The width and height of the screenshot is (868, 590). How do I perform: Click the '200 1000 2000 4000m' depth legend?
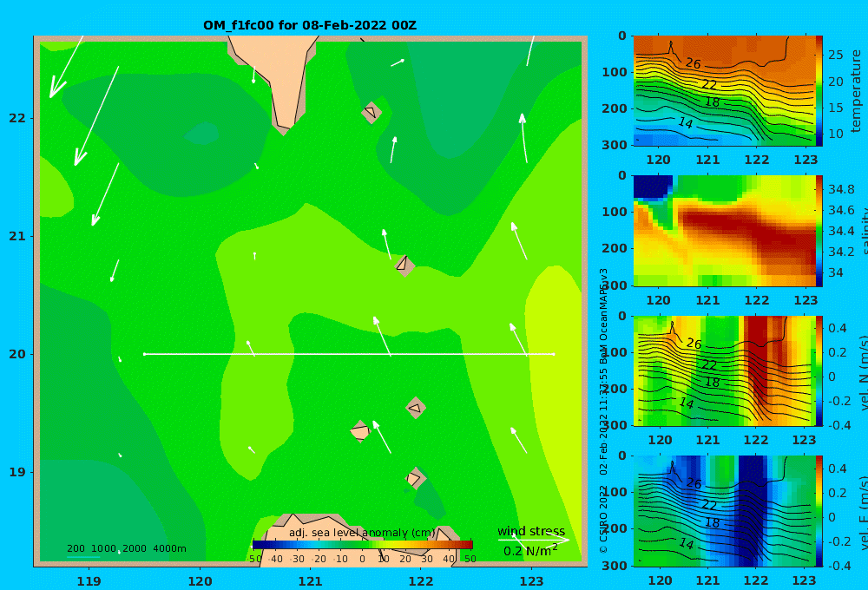point(126,548)
